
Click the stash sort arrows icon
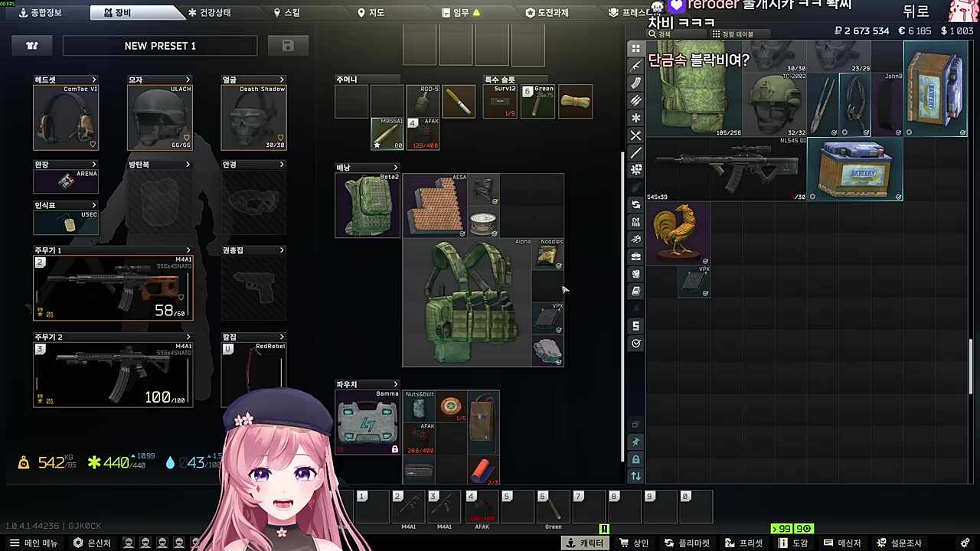coord(635,476)
